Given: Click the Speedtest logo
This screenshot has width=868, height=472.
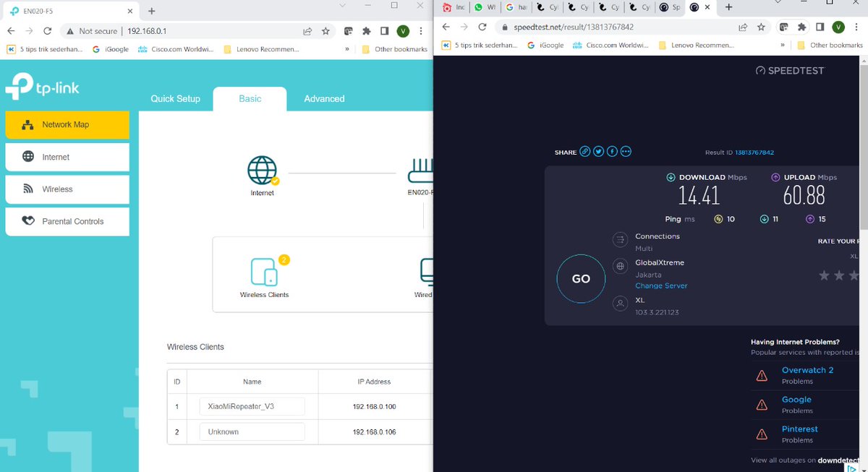Looking at the screenshot, I should tap(789, 71).
